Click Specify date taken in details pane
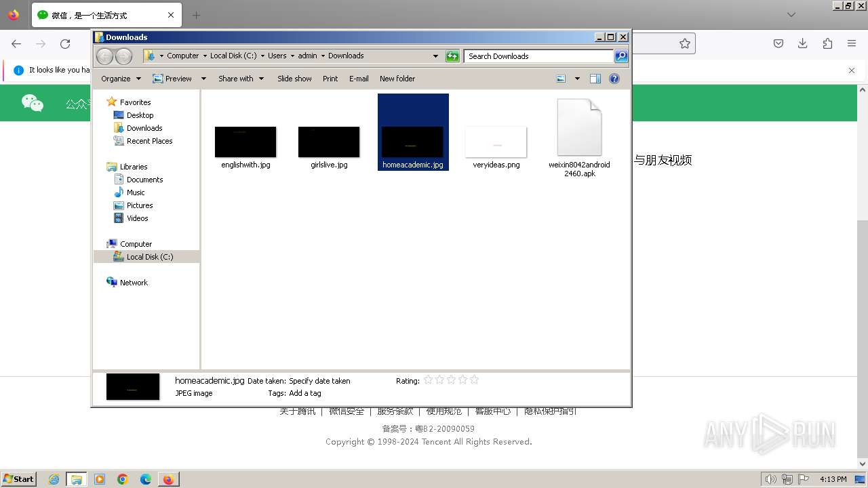This screenshot has height=488, width=868. (x=319, y=381)
